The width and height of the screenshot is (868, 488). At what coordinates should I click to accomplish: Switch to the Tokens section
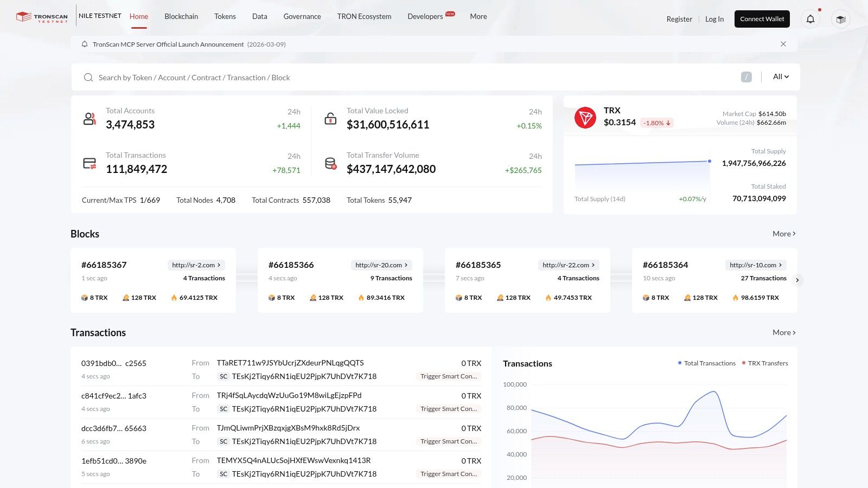(x=225, y=16)
